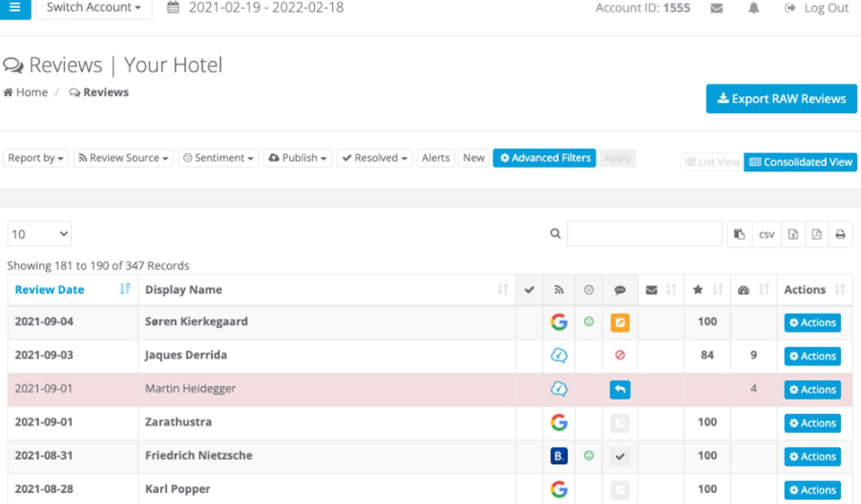The image size is (861, 504).
Task: Click blue reply icon for Martin Heidegger
Action: click(x=620, y=389)
